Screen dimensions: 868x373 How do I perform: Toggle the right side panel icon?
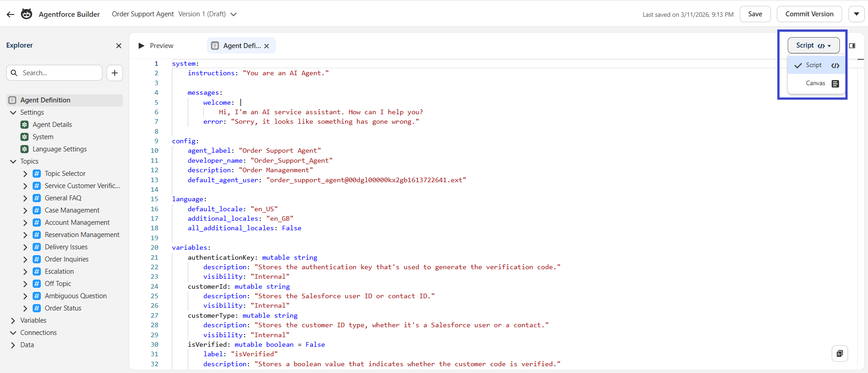click(x=852, y=46)
